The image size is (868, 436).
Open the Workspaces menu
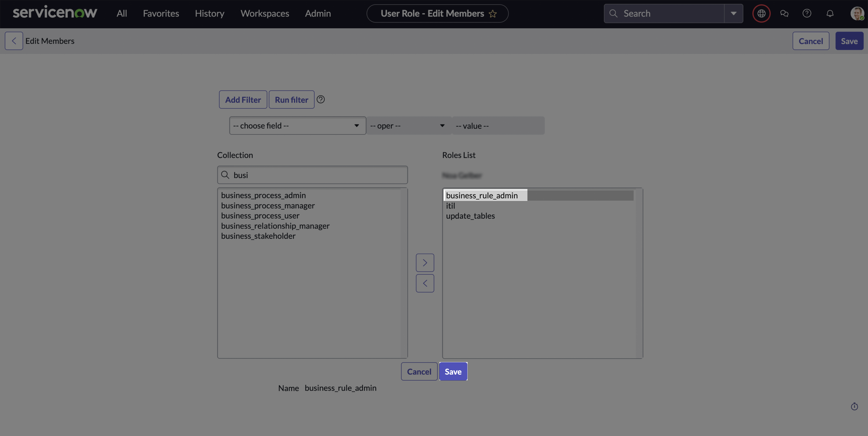[x=265, y=13]
